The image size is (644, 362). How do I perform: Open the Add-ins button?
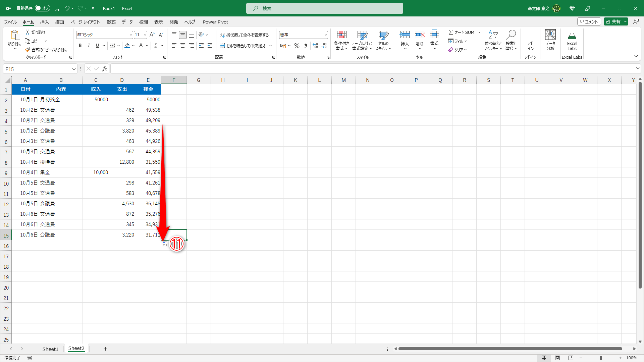[x=530, y=40]
